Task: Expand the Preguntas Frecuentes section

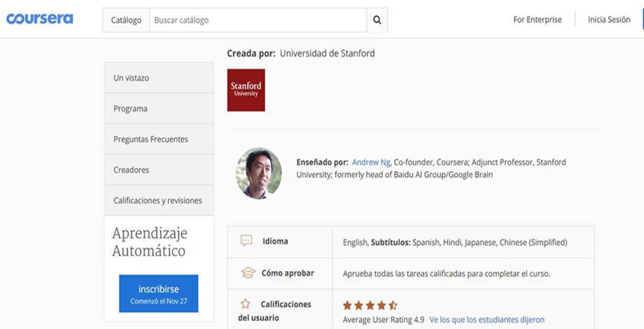Action: 150,139
